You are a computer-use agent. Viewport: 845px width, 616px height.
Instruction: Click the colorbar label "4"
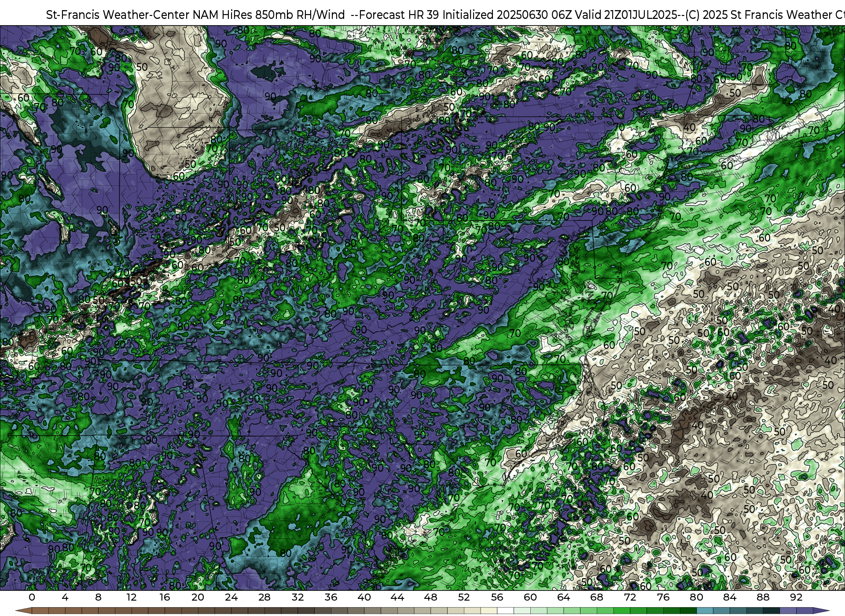(65, 598)
